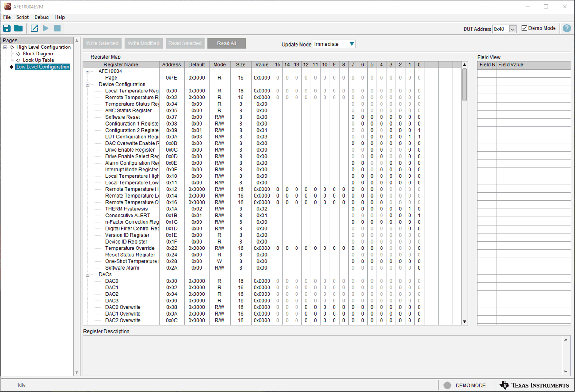Click the Write Selected button
This screenshot has width=575, height=392.
coord(102,43)
